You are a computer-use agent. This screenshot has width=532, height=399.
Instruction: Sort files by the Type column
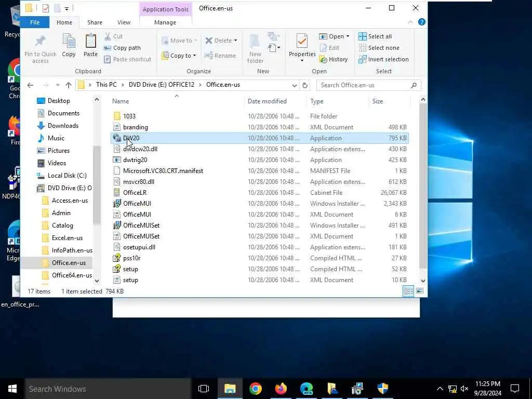click(338, 101)
